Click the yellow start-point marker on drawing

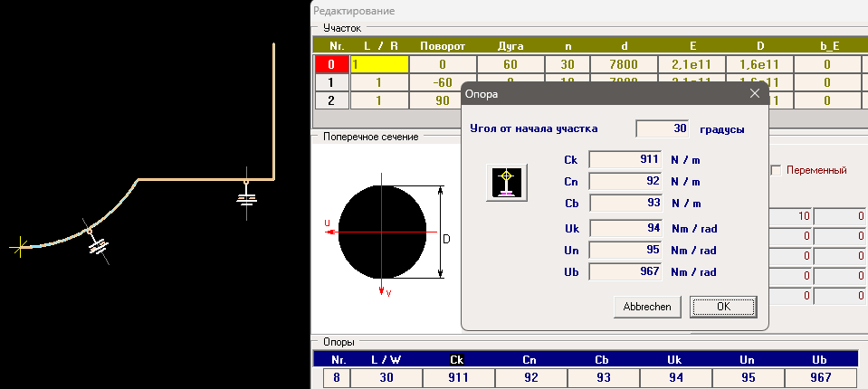click(19, 244)
